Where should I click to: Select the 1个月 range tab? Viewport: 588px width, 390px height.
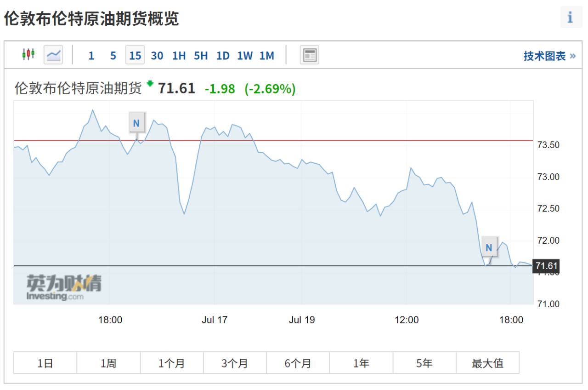tap(172, 363)
